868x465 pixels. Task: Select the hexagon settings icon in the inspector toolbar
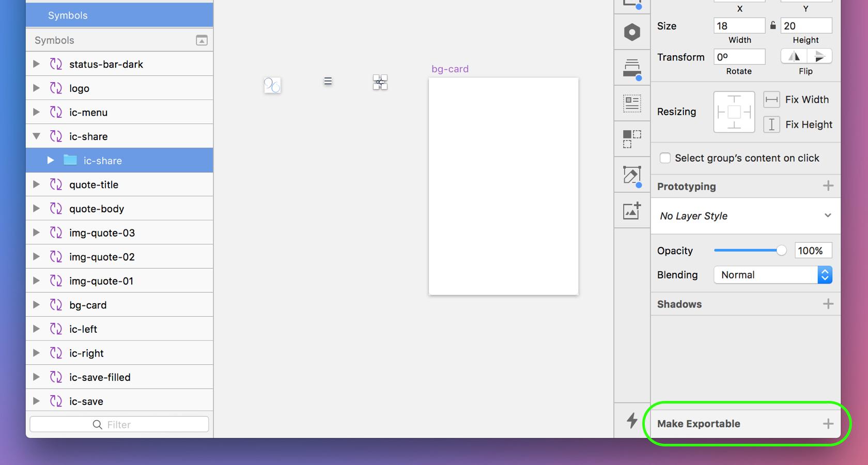pyautogui.click(x=632, y=33)
